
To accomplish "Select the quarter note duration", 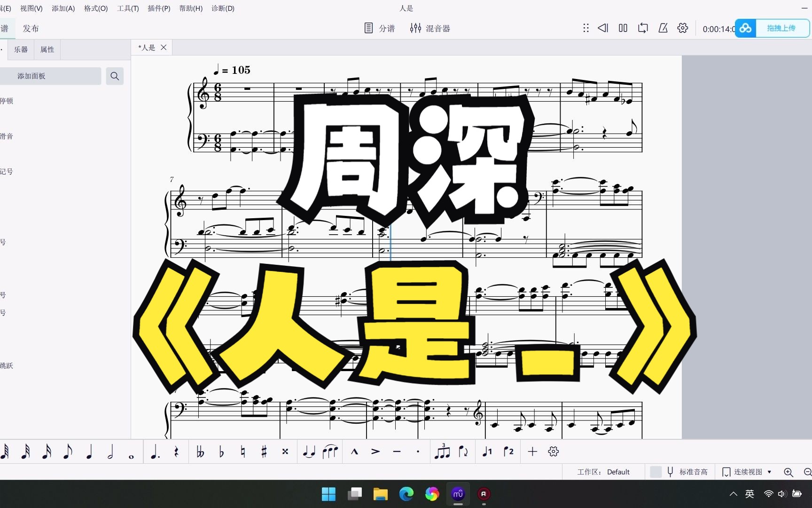I will point(89,452).
